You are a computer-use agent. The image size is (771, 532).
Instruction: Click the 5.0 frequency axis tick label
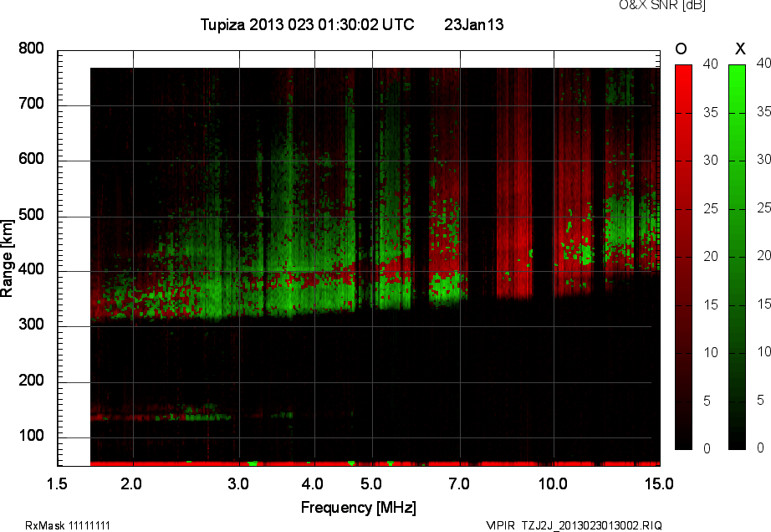[x=372, y=483]
